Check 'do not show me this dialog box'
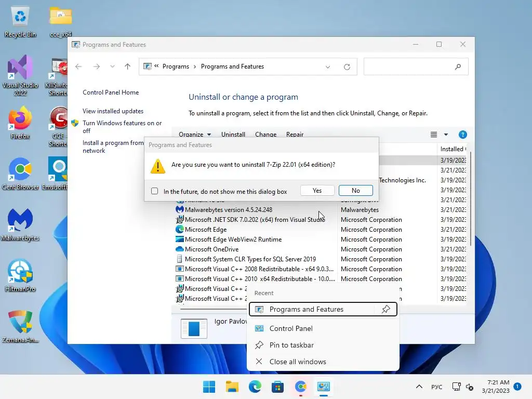This screenshot has height=399, width=532. 155,191
